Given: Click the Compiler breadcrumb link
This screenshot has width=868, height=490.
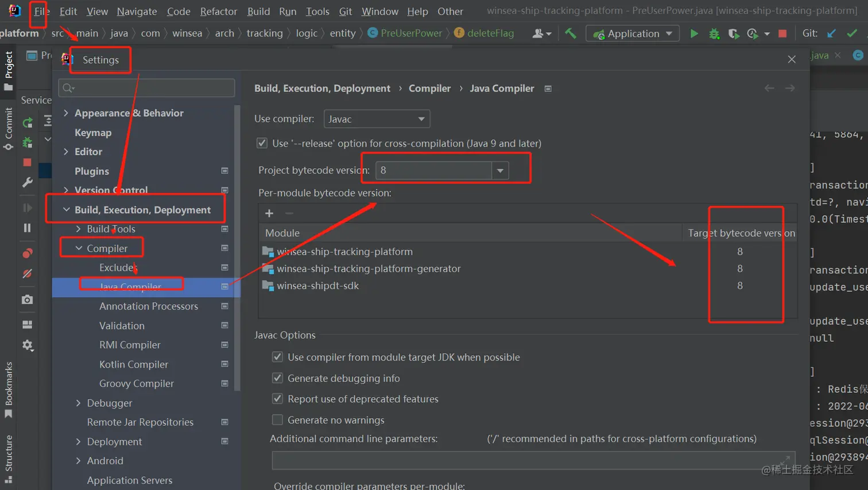Looking at the screenshot, I should (429, 88).
